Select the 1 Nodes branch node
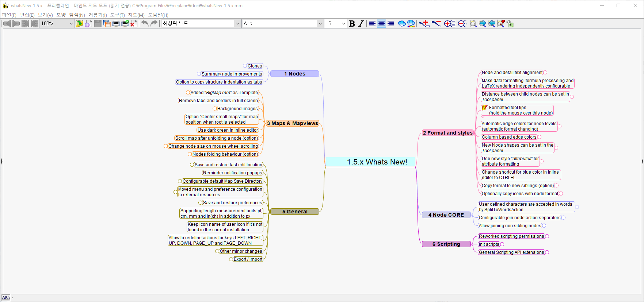 coord(295,74)
